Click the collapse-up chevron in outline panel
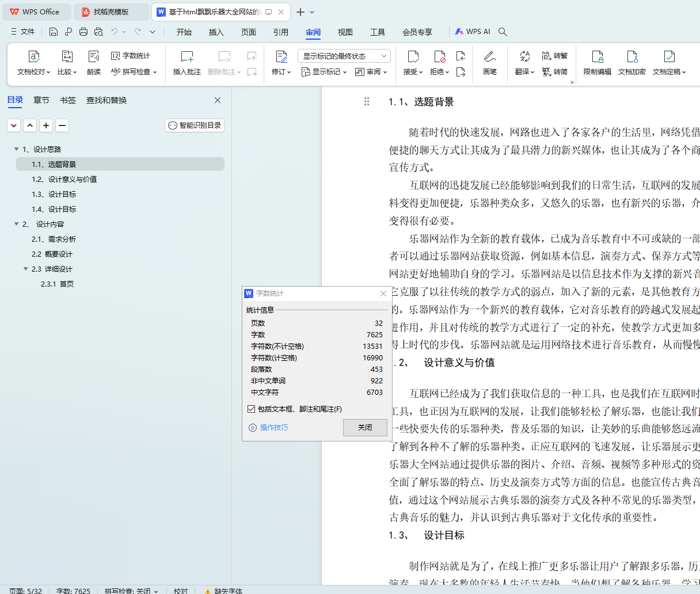 point(30,125)
